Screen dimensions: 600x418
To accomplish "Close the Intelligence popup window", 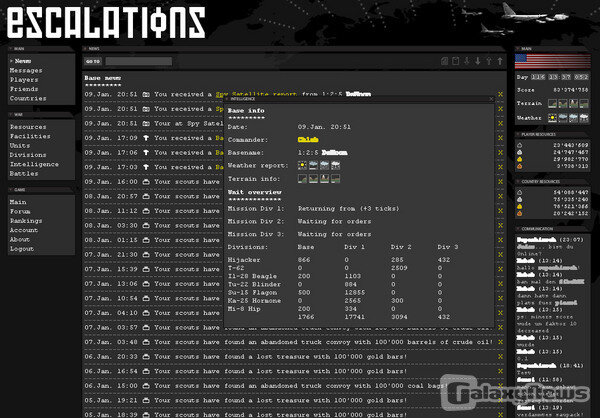I will point(491,99).
